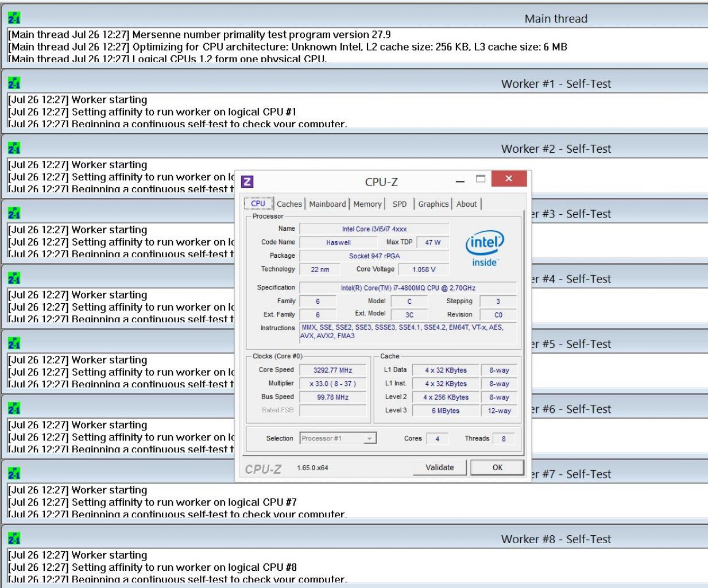The height and width of the screenshot is (588, 708).
Task: Click the Instructions list text
Action: tap(408, 332)
